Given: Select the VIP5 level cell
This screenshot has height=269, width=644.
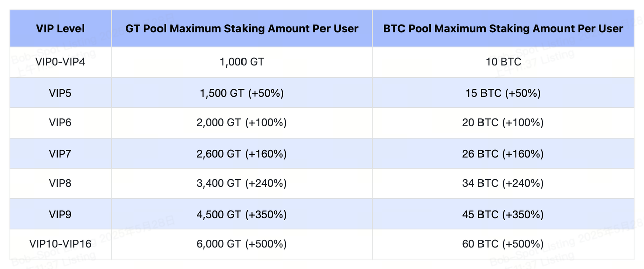Looking at the screenshot, I should [x=60, y=93].
